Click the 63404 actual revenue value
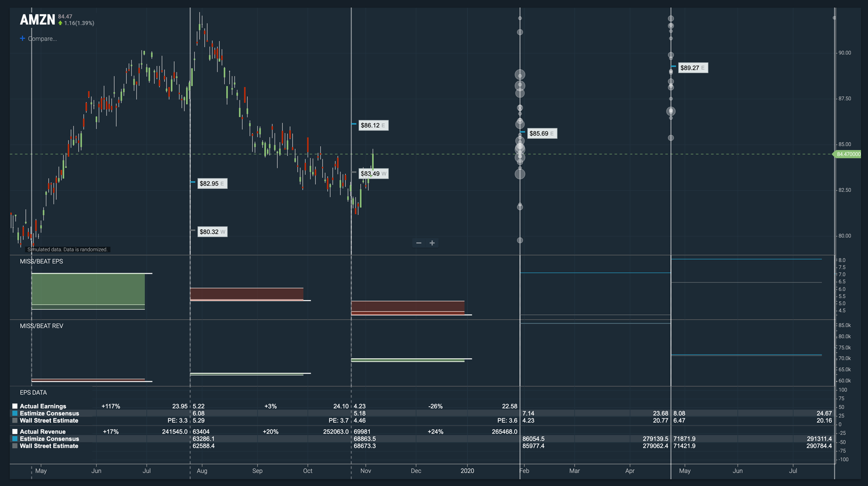The height and width of the screenshot is (486, 868). (x=201, y=431)
